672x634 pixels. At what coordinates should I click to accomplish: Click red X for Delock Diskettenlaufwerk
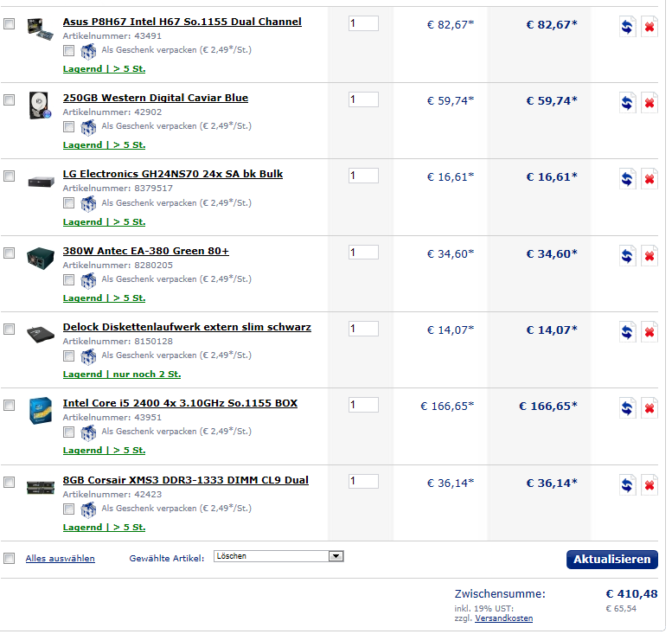650,332
